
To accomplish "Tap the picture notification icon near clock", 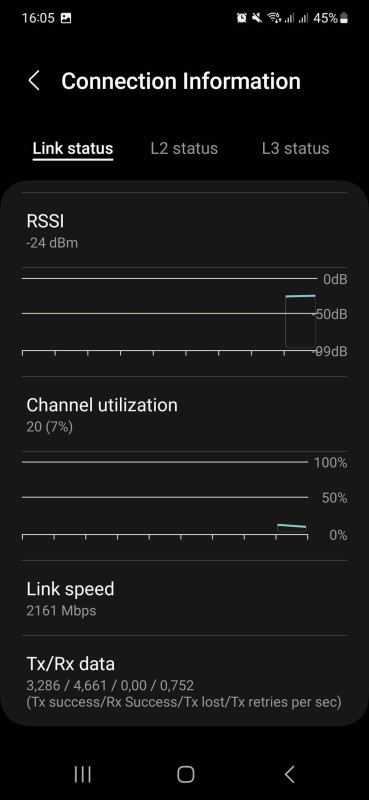I will click(x=66, y=18).
